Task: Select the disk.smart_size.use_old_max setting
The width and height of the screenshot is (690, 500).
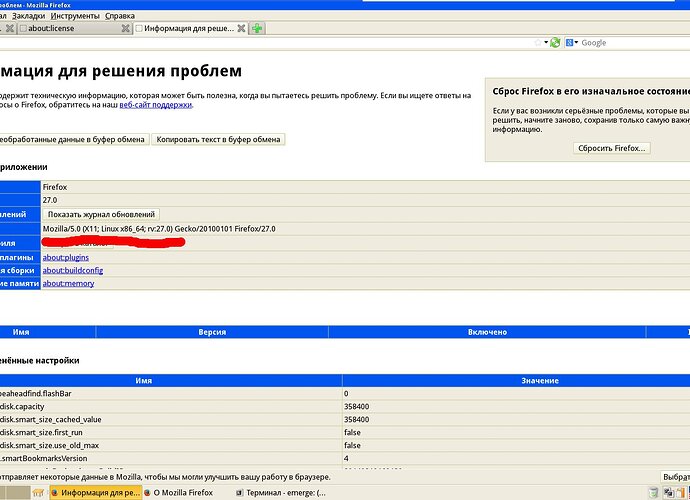Action: pyautogui.click(x=49, y=445)
